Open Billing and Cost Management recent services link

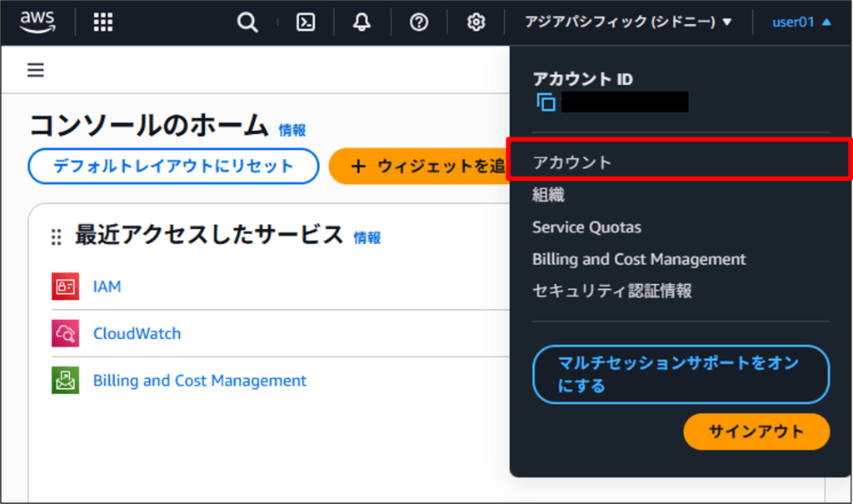tap(200, 381)
